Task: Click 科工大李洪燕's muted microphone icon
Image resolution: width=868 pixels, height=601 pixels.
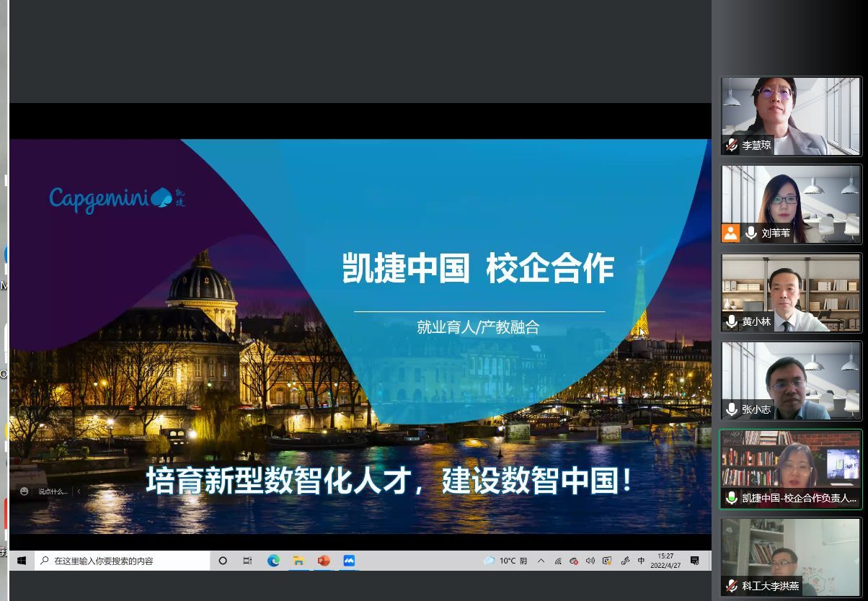Action: (732, 586)
